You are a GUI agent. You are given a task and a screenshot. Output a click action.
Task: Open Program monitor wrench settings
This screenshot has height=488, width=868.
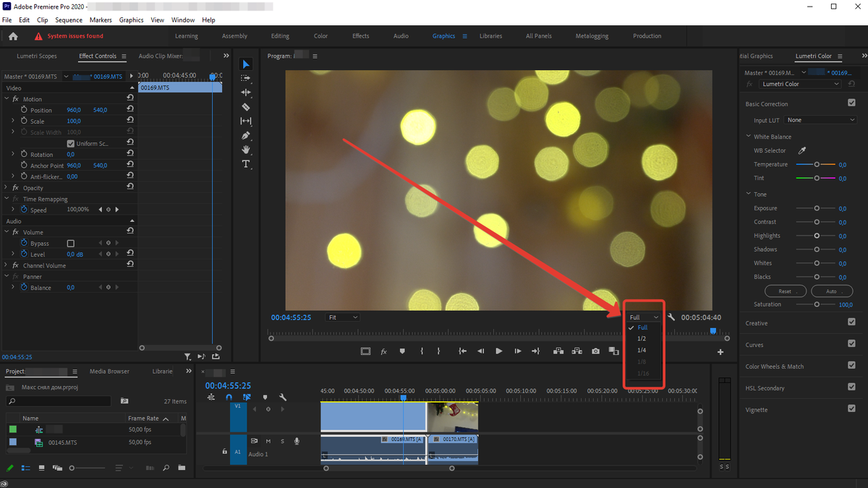[671, 317]
